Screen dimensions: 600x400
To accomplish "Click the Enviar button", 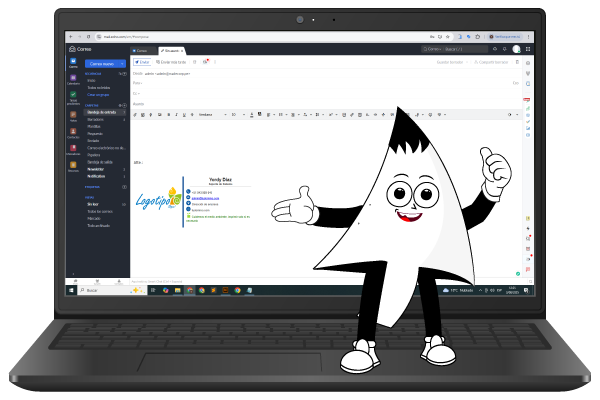I will pos(142,61).
